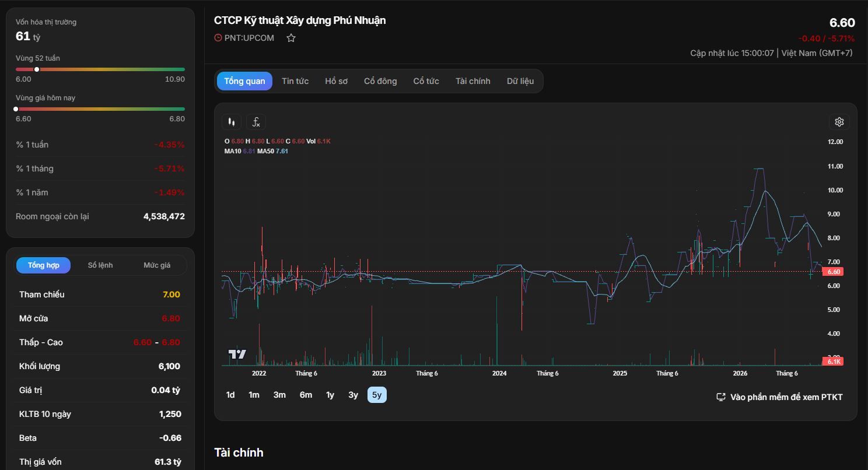Click the 2026 label on chart time axis
Image resolution: width=868 pixels, height=470 pixels.
pos(740,373)
